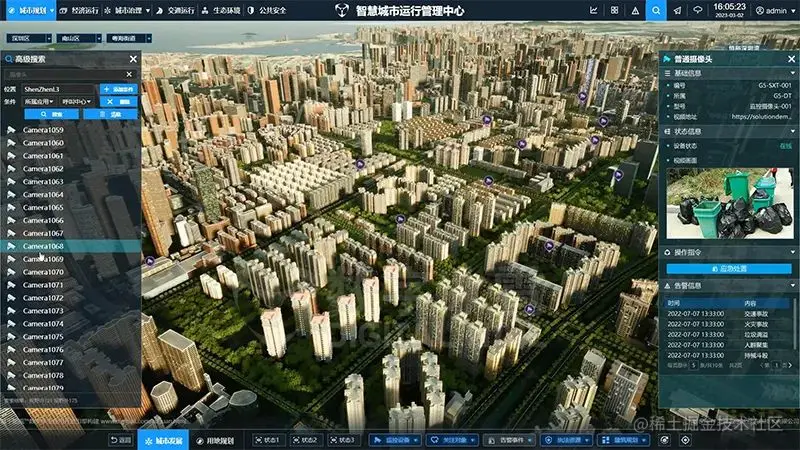The height and width of the screenshot is (450, 800).
Task: Open the video address https://solutiondem link
Action: tap(761, 117)
